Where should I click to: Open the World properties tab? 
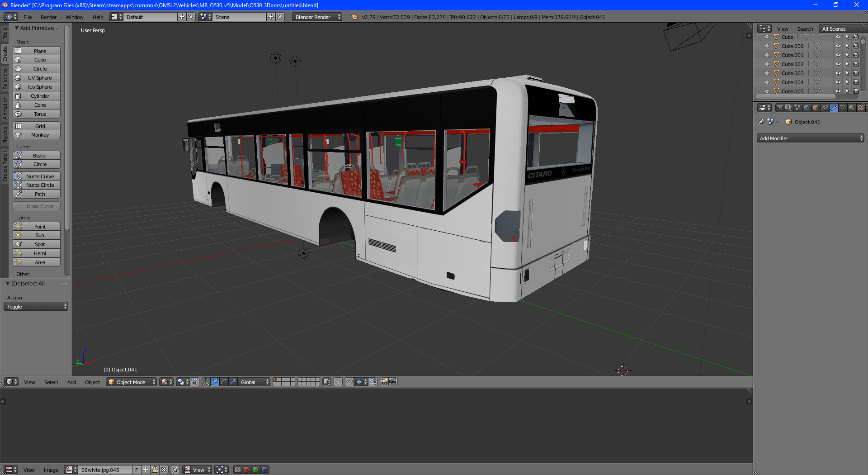(807, 108)
